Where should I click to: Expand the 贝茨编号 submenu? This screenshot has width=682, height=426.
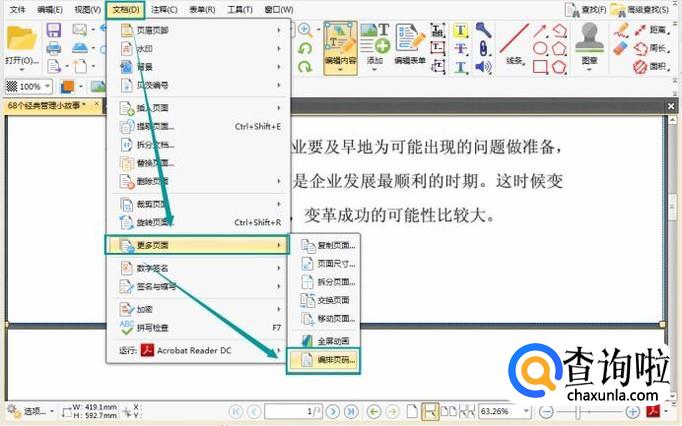[198, 85]
